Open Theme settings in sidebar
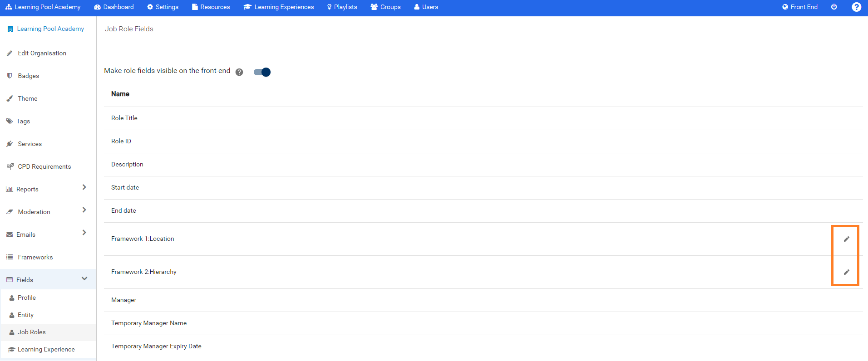Image resolution: width=868 pixels, height=361 pixels. pos(27,98)
